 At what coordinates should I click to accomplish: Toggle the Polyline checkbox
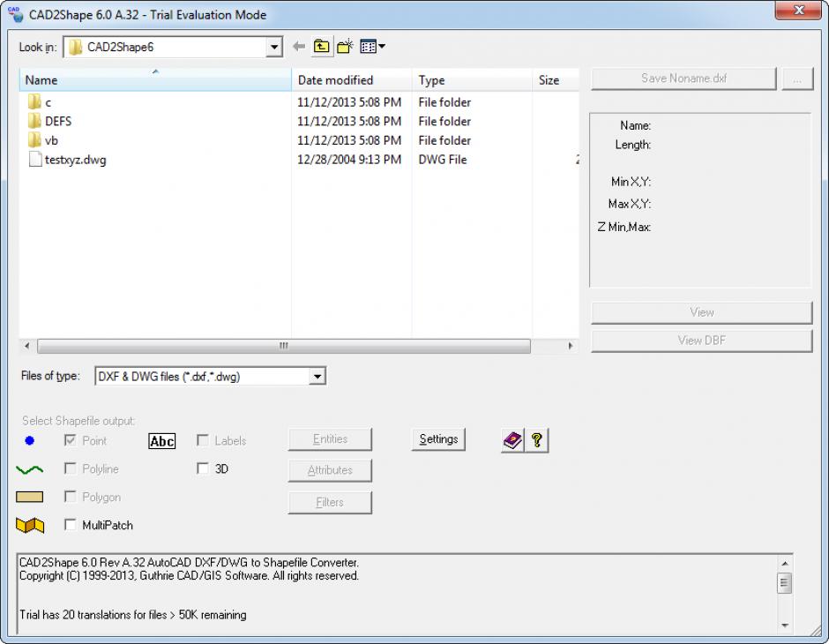pos(70,468)
